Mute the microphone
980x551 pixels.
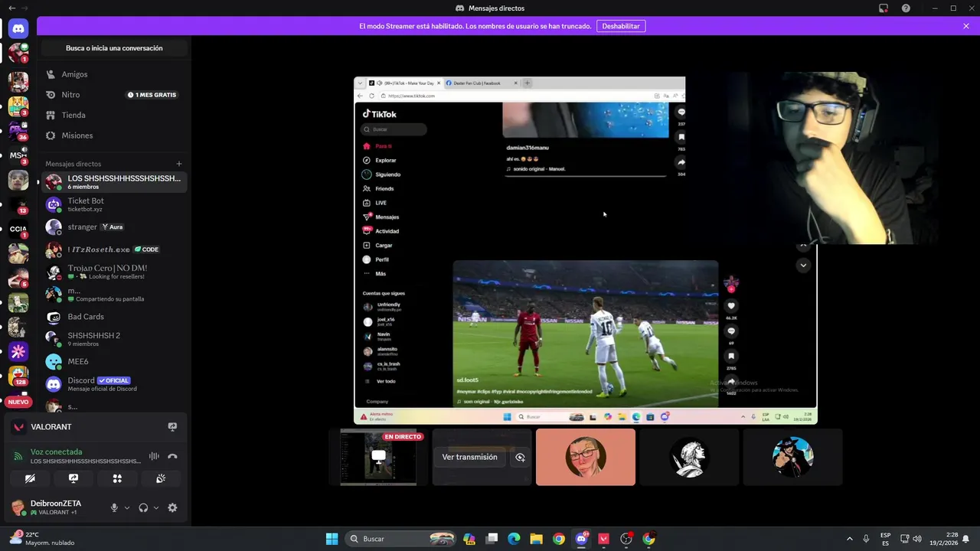114,507
